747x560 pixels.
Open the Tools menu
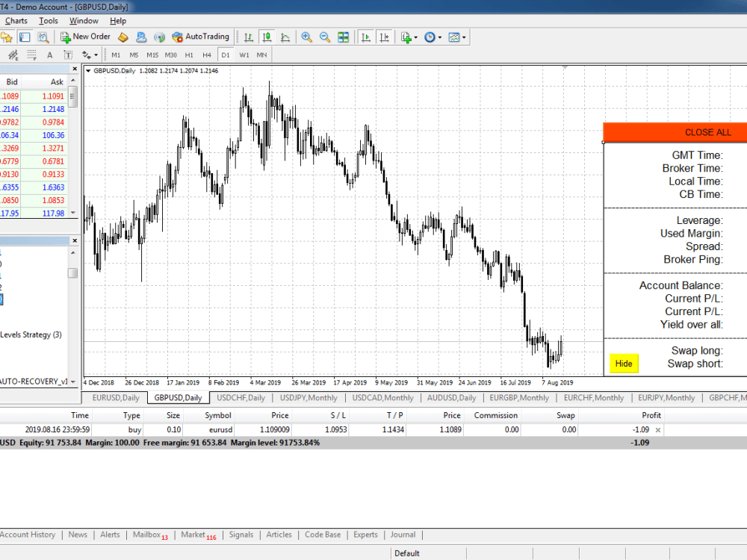[48, 21]
